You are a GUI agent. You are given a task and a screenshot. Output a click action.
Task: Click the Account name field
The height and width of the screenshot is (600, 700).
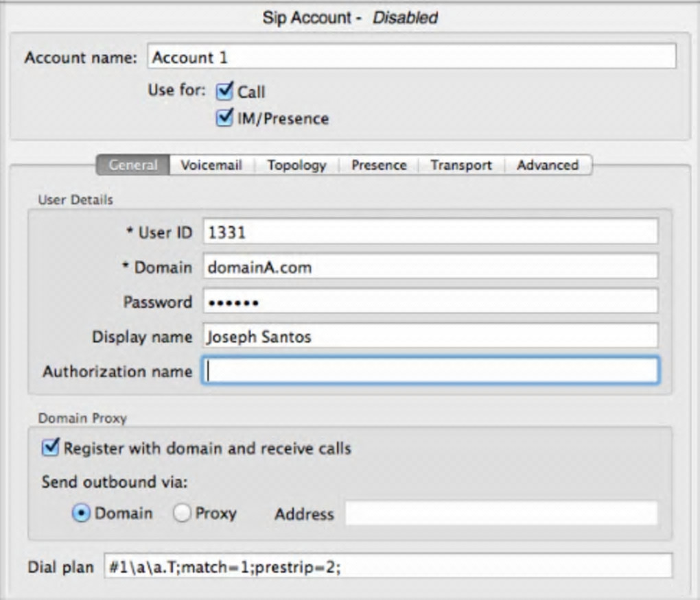(x=411, y=57)
